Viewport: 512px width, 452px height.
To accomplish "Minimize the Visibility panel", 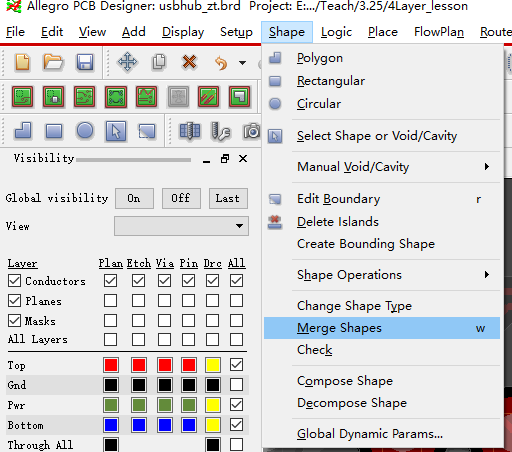I will (x=206, y=162).
